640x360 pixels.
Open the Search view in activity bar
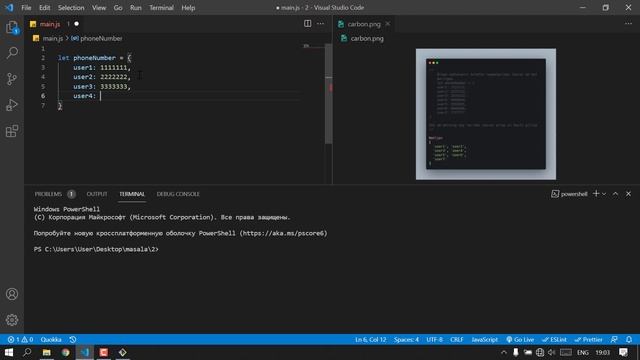point(12,53)
